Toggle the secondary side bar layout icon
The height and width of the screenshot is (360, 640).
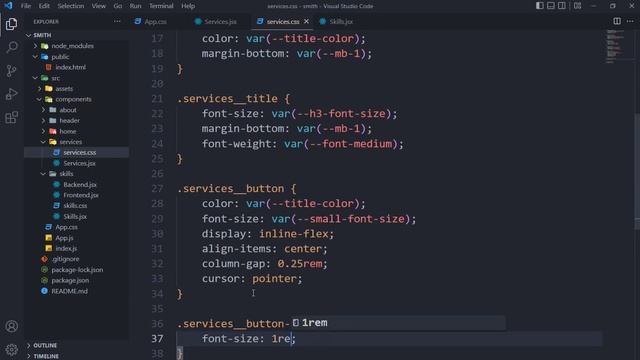pyautogui.click(x=562, y=6)
